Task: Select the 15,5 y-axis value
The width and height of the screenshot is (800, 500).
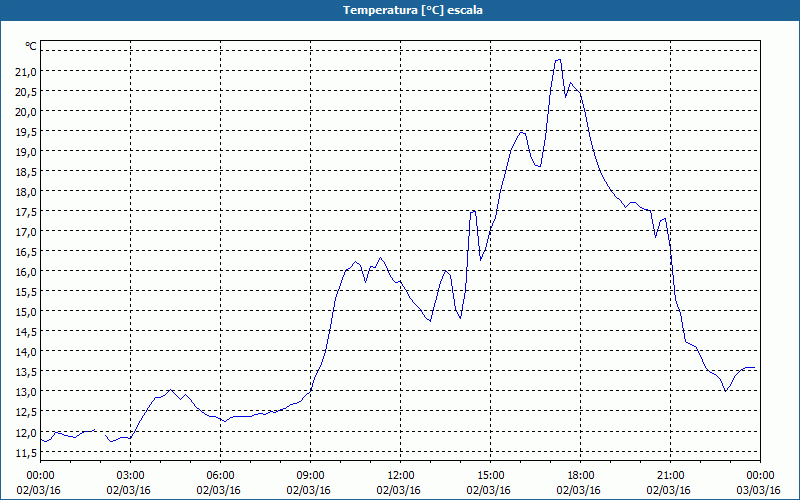Action: 26,292
